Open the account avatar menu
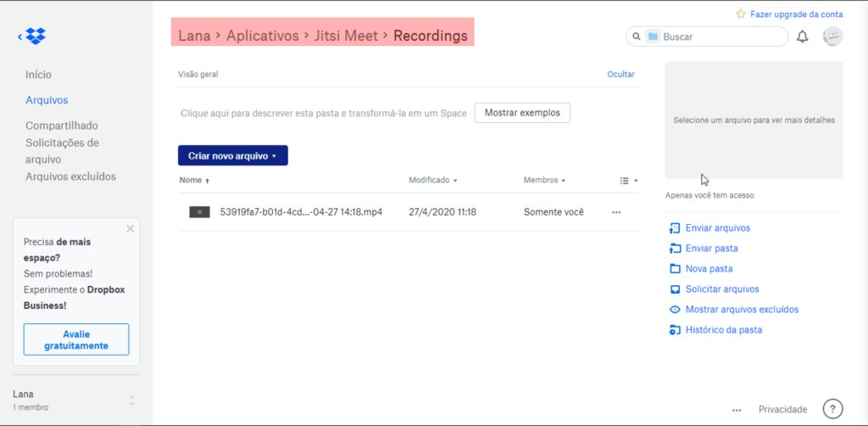Image resolution: width=868 pixels, height=426 pixels. tap(832, 36)
